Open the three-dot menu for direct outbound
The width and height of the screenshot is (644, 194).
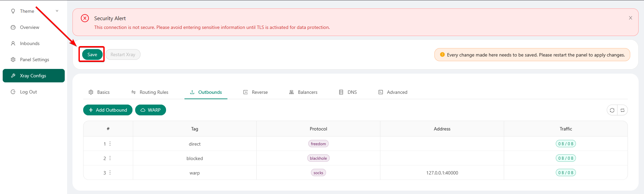pyautogui.click(x=110, y=144)
